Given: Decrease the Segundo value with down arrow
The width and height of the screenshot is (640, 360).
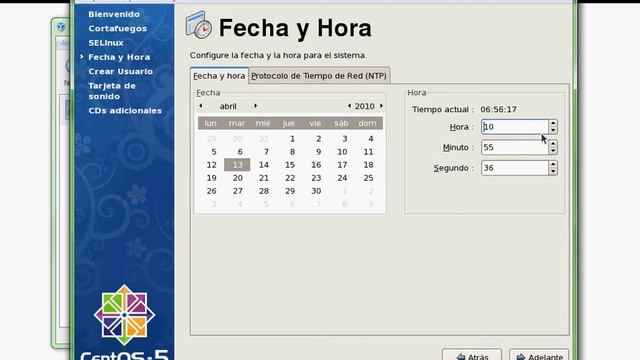Looking at the screenshot, I should click(x=553, y=171).
